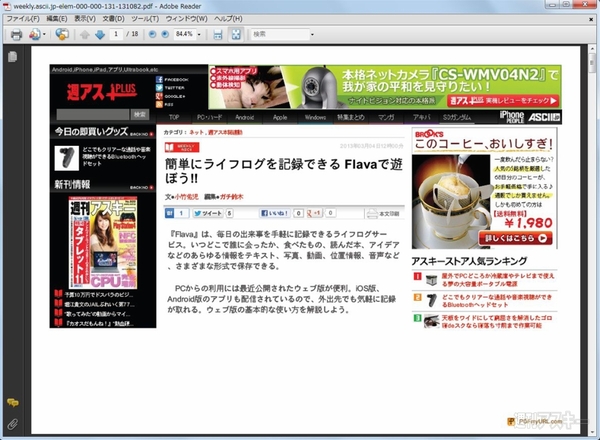Open the ウィンドウ(W) menu
The width and height of the screenshot is (600, 440).
(186, 18)
